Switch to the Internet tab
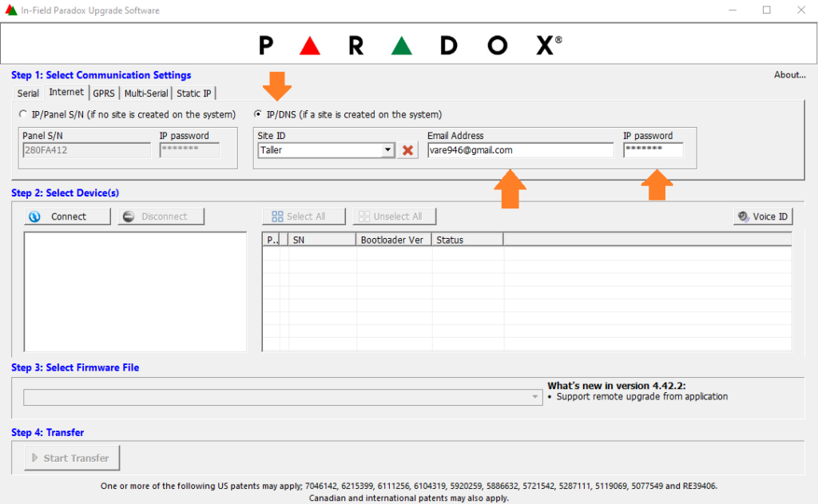 [x=66, y=93]
